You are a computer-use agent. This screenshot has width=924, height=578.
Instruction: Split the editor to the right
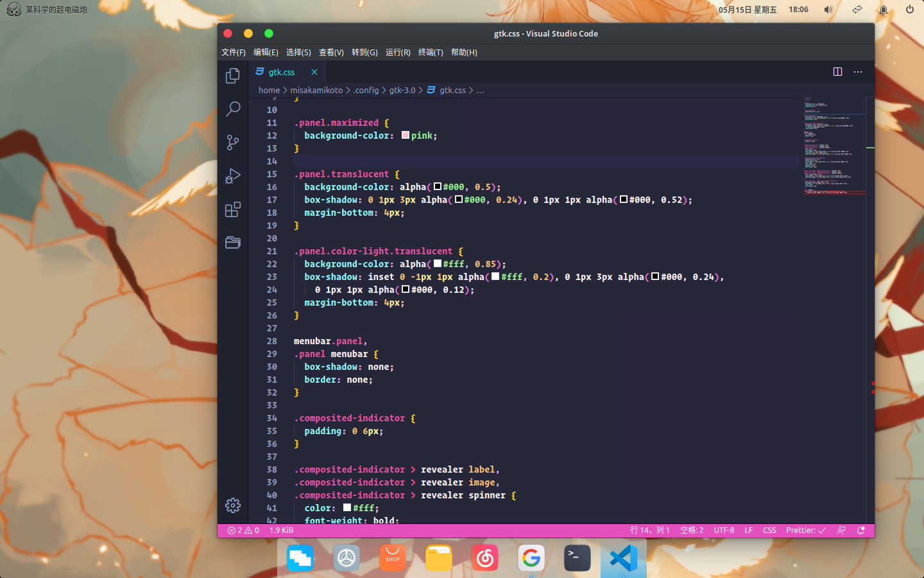point(837,72)
